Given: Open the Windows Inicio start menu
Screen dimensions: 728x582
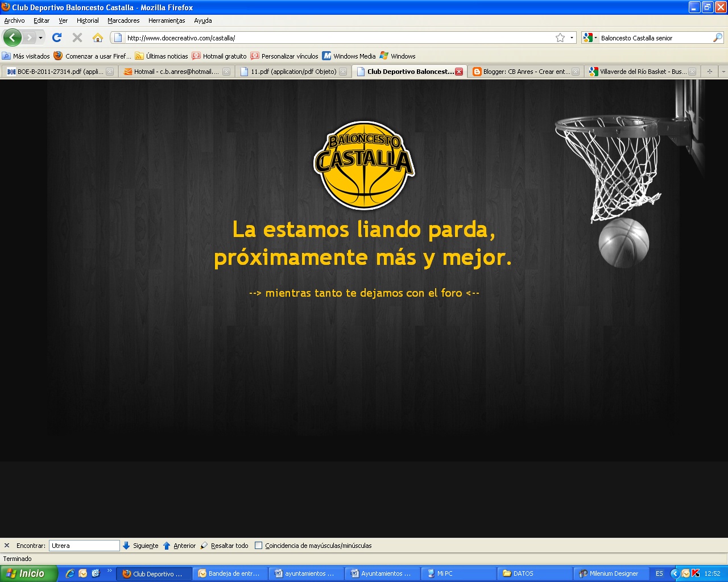Looking at the screenshot, I should pyautogui.click(x=28, y=573).
